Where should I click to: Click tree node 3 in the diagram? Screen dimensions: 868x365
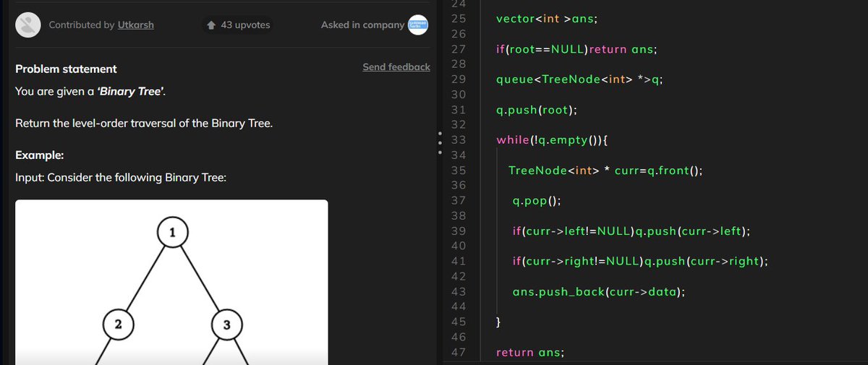pos(226,325)
